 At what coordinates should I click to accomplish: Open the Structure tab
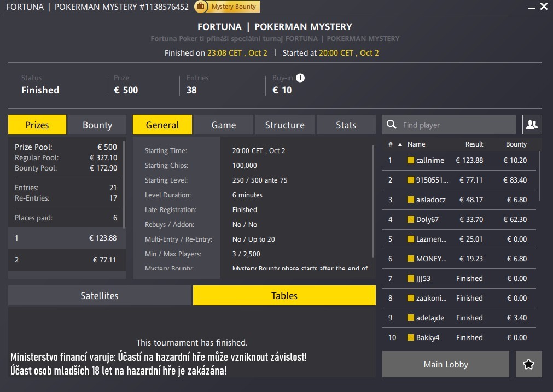(x=284, y=125)
